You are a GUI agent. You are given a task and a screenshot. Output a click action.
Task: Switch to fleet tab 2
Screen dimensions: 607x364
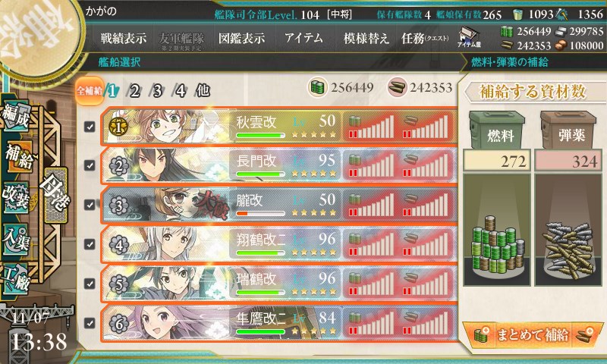tap(134, 91)
